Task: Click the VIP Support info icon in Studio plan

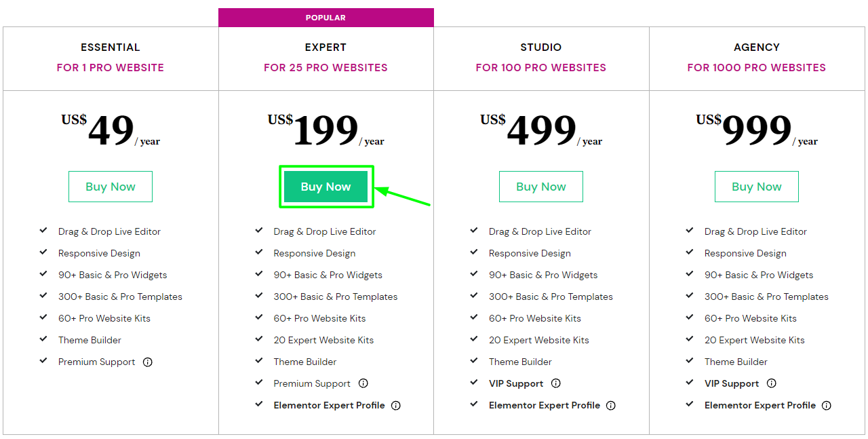Action: tap(555, 383)
